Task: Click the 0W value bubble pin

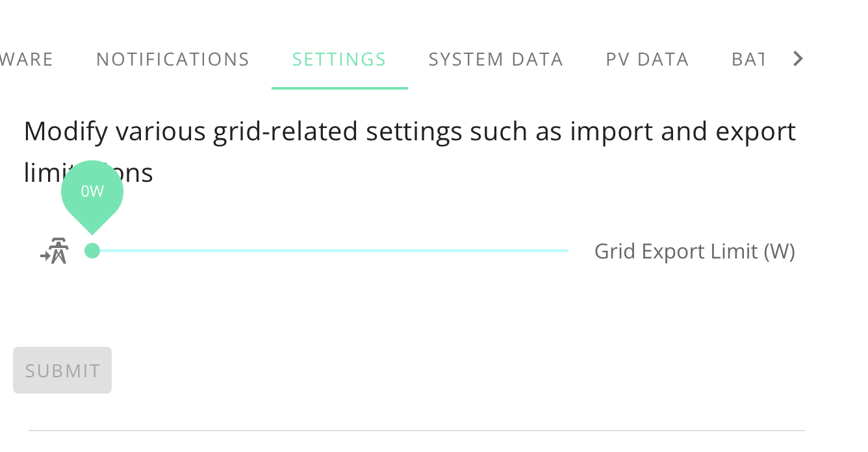Action: [x=92, y=195]
